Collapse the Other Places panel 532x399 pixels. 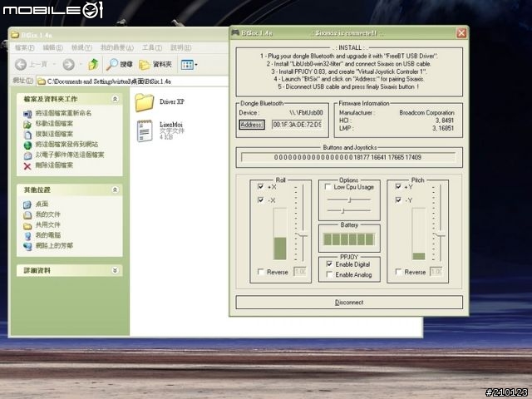115,190
